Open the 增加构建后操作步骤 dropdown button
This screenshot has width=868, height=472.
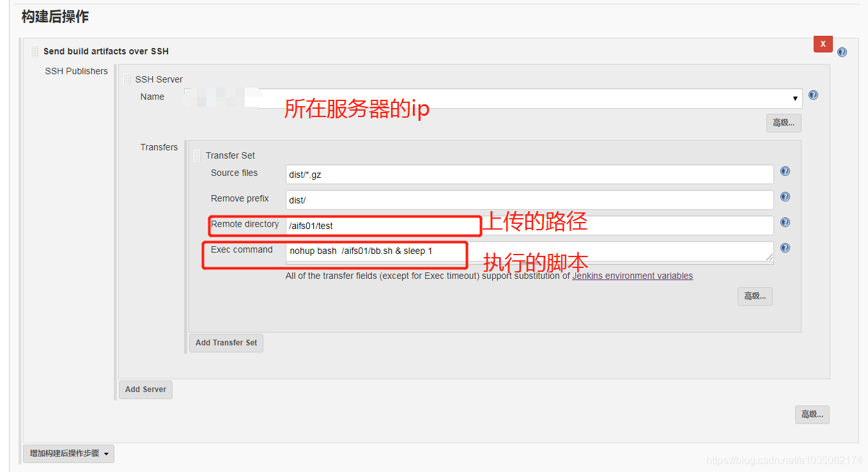(68, 453)
